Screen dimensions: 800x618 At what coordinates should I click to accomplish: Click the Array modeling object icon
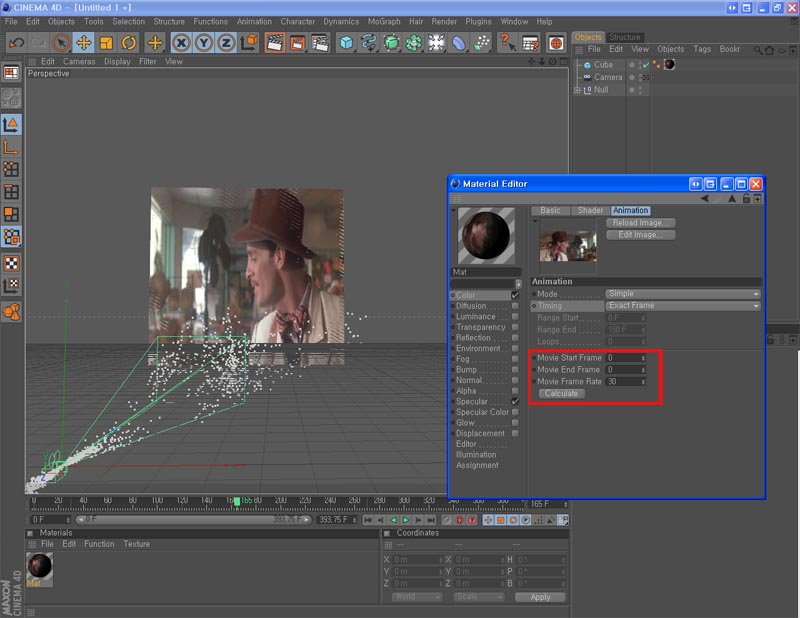coord(414,43)
